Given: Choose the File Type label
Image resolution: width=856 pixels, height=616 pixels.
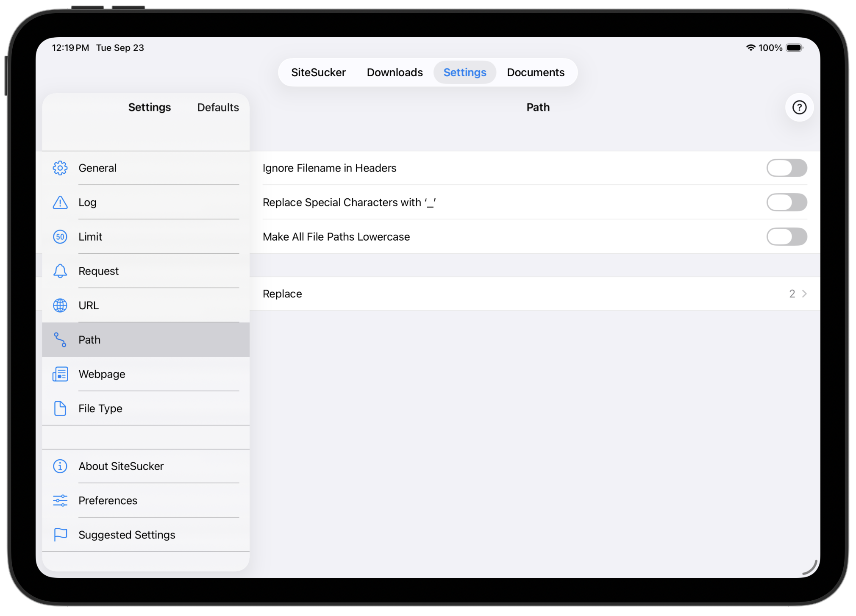Looking at the screenshot, I should coord(100,408).
